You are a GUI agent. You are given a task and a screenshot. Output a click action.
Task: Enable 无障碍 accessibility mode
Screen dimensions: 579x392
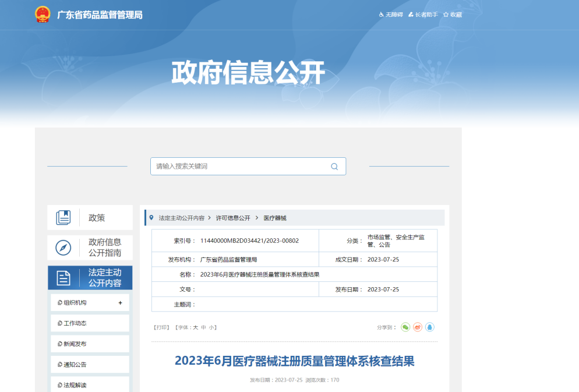[391, 15]
